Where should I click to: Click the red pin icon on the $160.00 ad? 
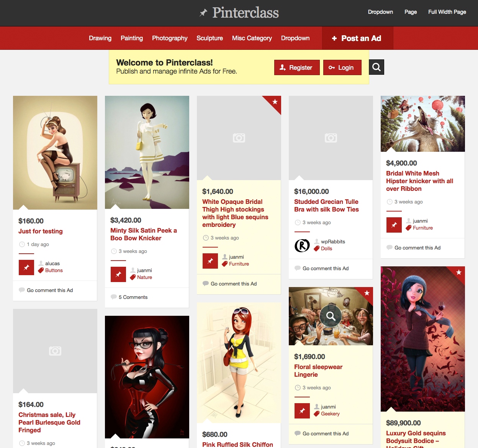(x=26, y=267)
